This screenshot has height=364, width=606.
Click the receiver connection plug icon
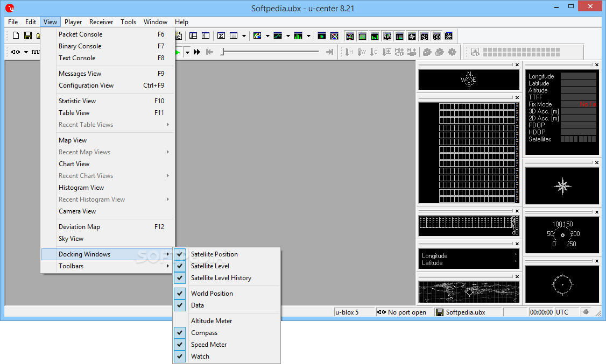click(x=16, y=52)
